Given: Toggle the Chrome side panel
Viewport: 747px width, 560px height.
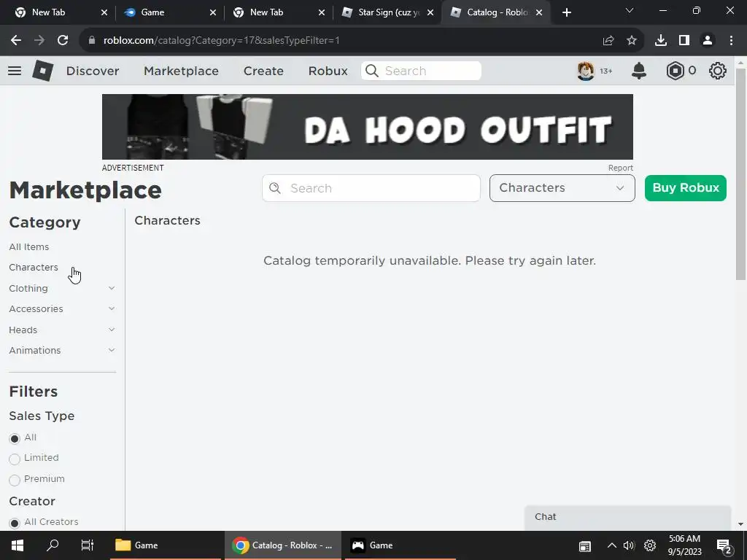Looking at the screenshot, I should point(684,41).
